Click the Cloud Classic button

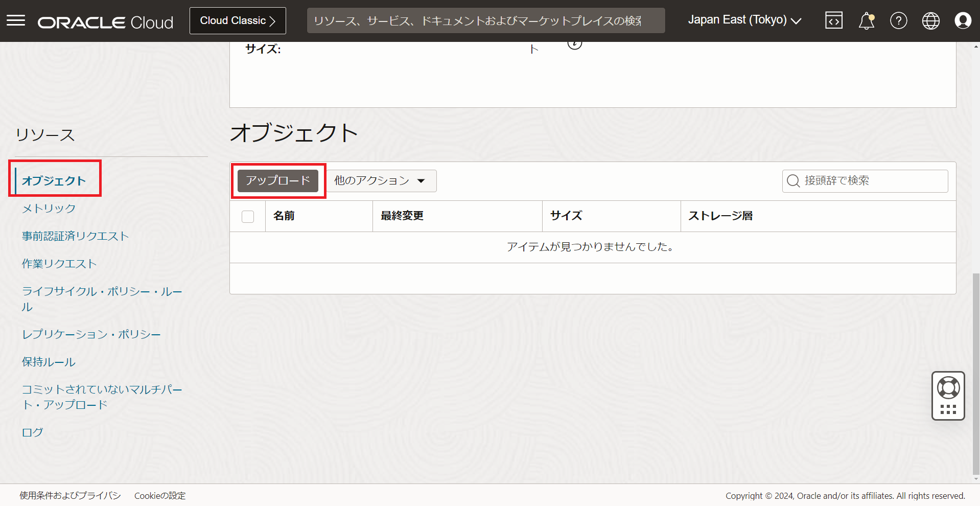point(238,20)
